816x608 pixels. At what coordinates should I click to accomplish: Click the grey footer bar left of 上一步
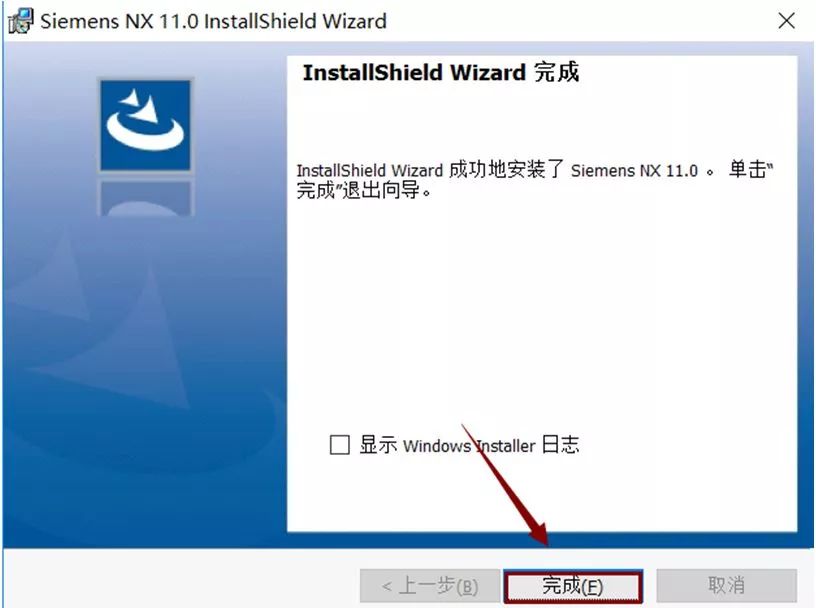click(x=182, y=579)
